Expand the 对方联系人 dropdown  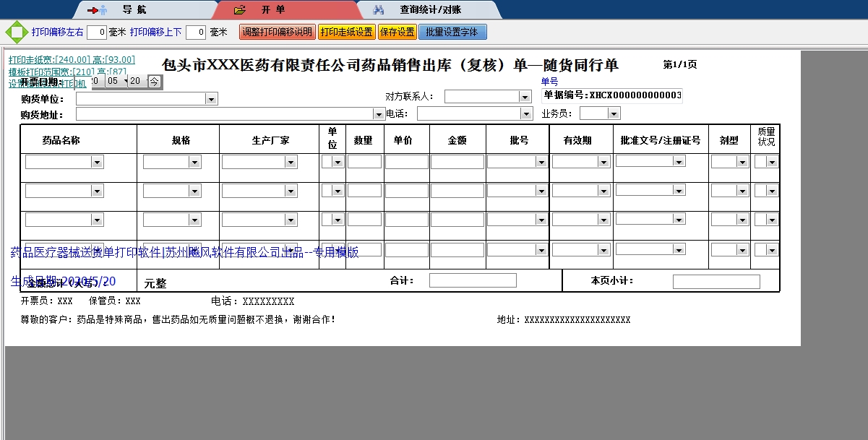point(525,97)
